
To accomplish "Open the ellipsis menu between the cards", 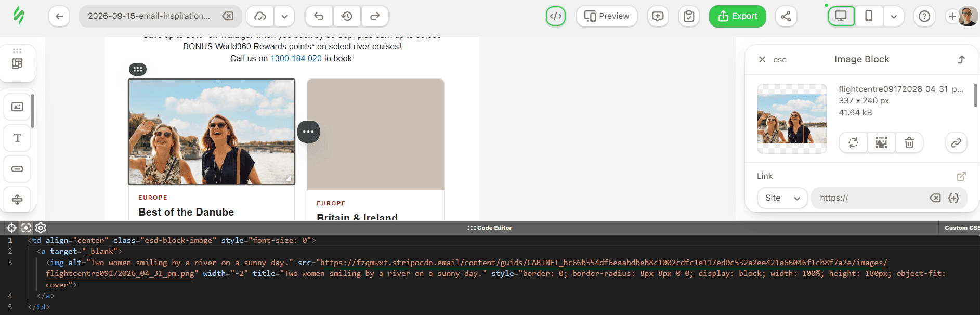I will [308, 132].
